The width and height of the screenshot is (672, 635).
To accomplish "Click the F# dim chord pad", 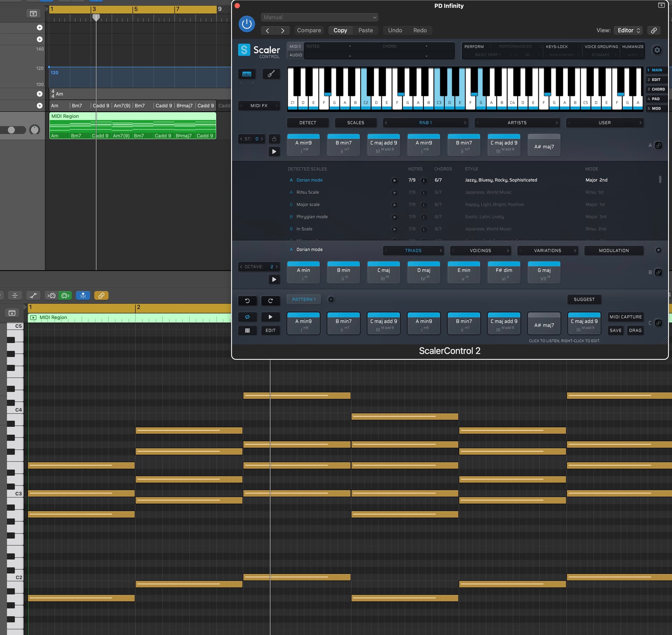I will [504, 272].
